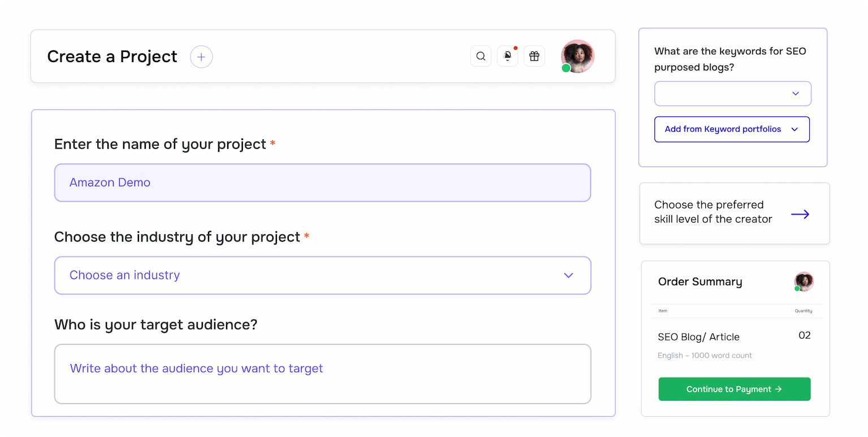Click the quantity 02 value in Order Summary
Image resolution: width=868 pixels, height=437 pixels.
(804, 335)
